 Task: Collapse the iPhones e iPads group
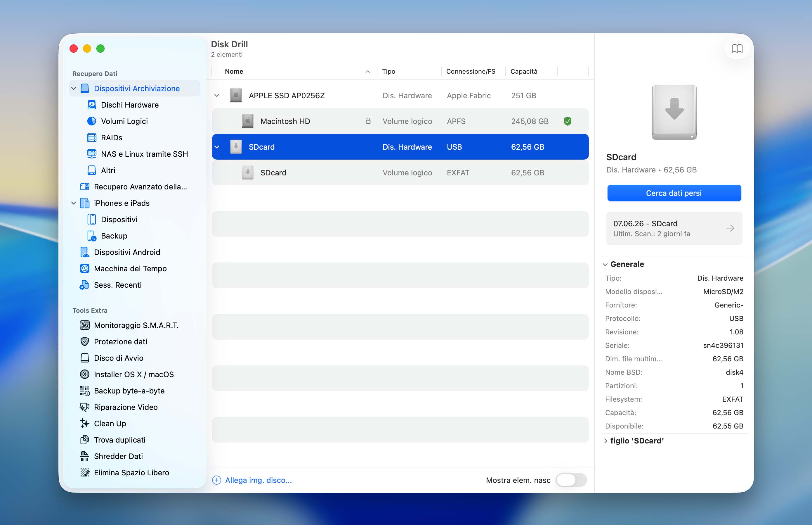tap(74, 203)
